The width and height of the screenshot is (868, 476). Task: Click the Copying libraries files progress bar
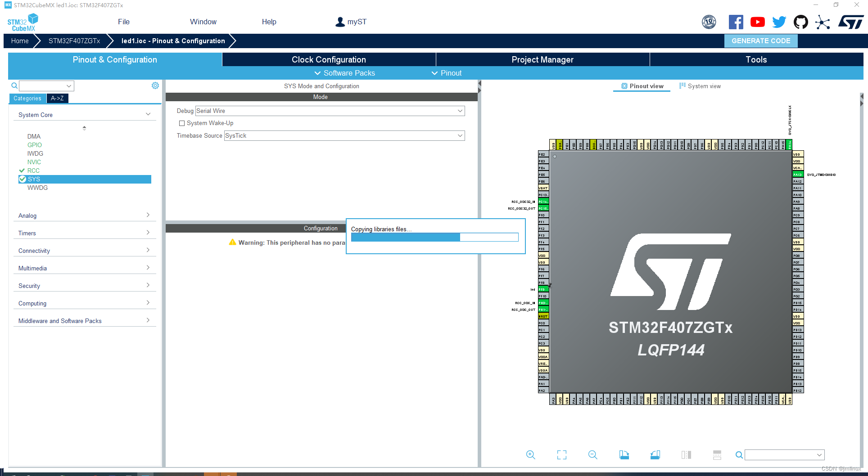click(x=434, y=237)
